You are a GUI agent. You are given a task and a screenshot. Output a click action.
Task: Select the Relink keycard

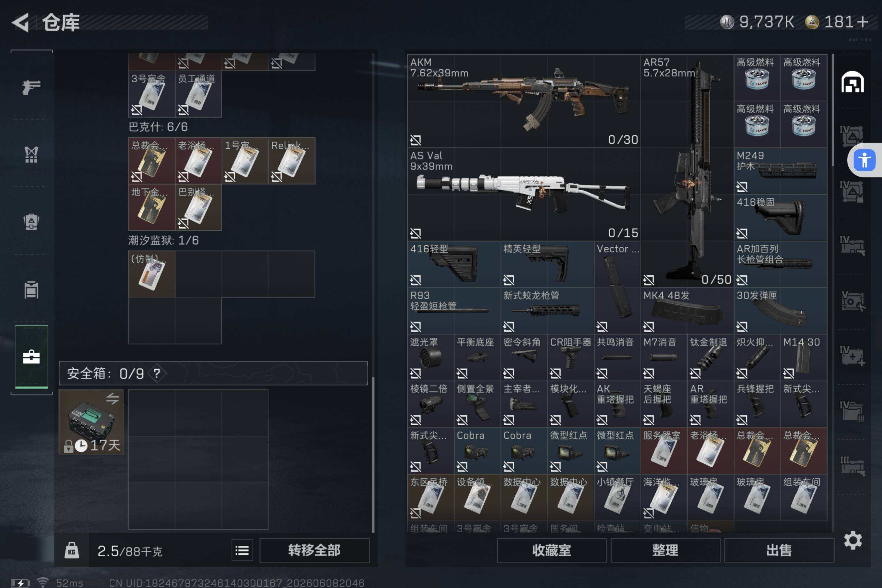[292, 161]
